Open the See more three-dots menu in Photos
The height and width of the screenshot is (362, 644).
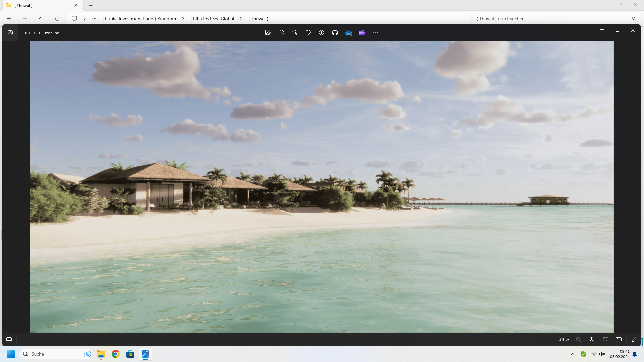[375, 33]
